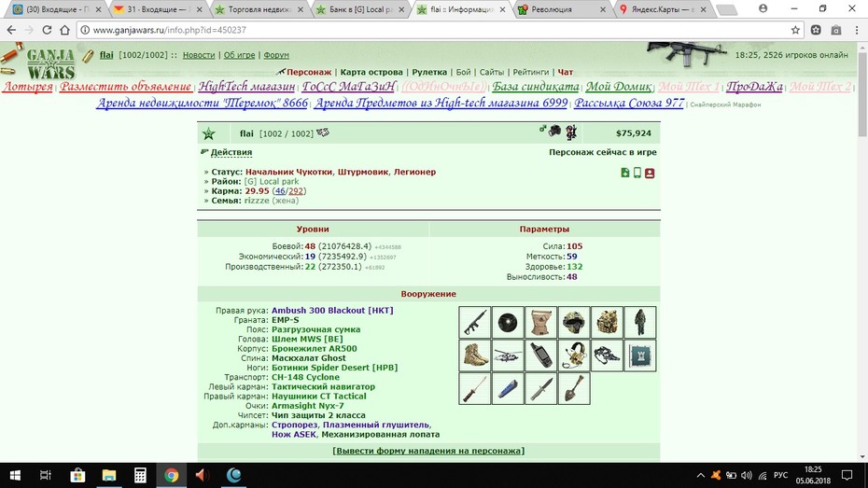Click the tactical navigator item image

coord(540,356)
